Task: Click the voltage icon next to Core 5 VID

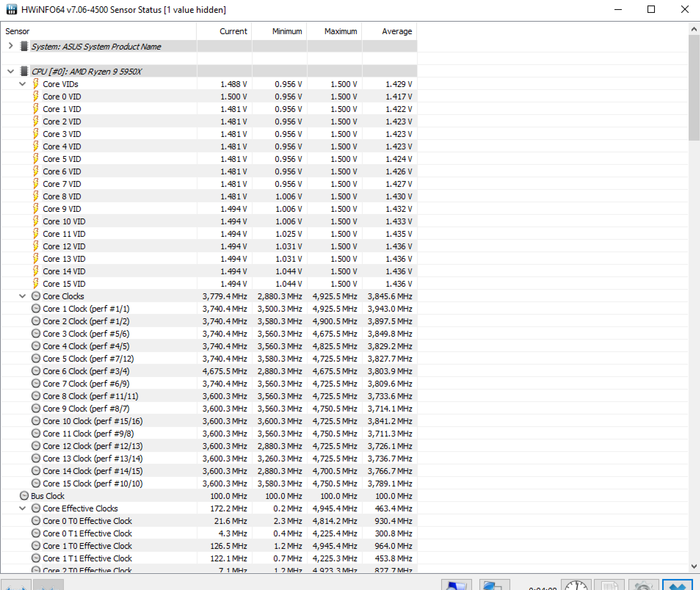Action: [x=36, y=159]
